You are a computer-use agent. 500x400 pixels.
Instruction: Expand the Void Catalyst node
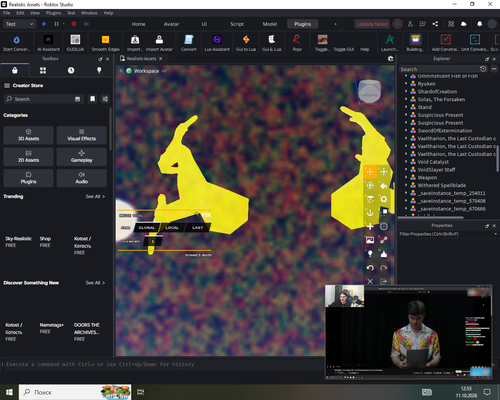(x=406, y=162)
